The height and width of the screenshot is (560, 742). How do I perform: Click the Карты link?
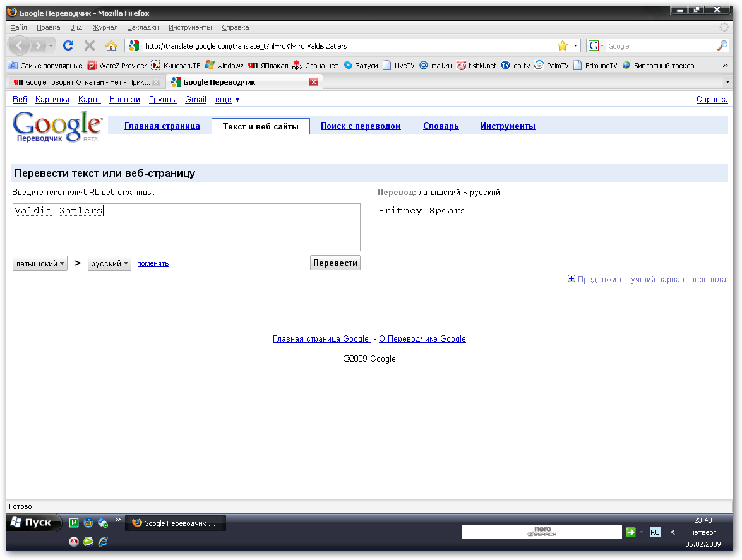90,99
